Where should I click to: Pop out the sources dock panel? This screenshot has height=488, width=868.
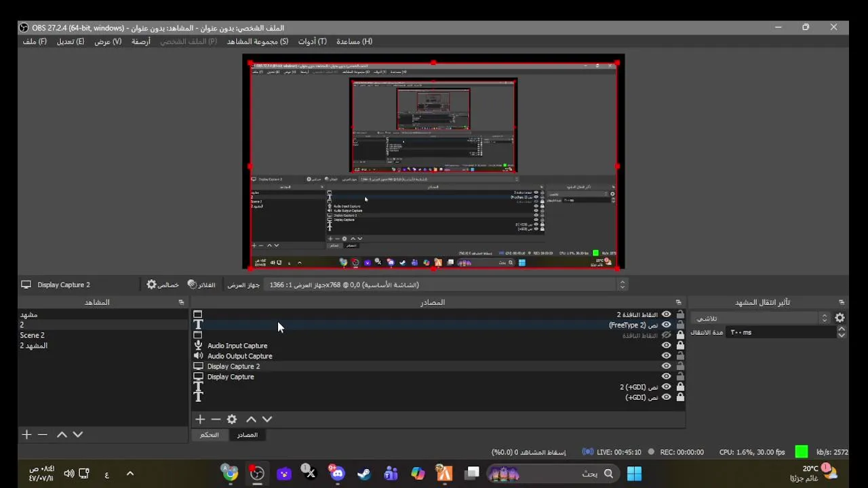(x=678, y=302)
